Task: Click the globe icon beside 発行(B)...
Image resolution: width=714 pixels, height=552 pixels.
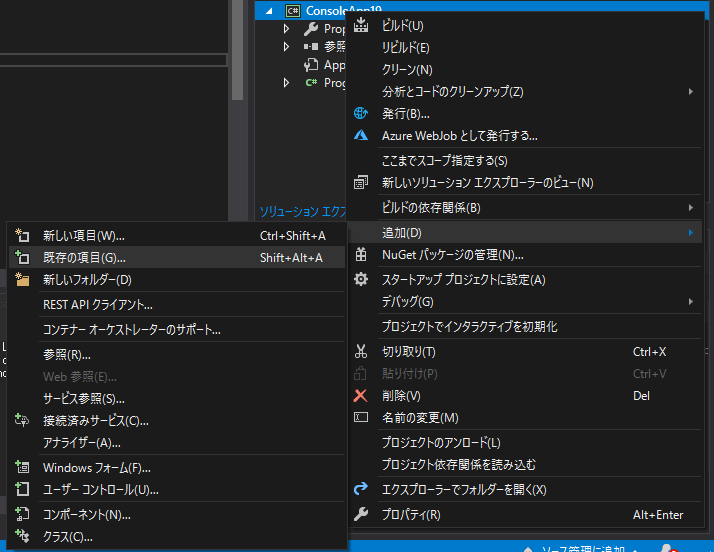Action: 361,113
